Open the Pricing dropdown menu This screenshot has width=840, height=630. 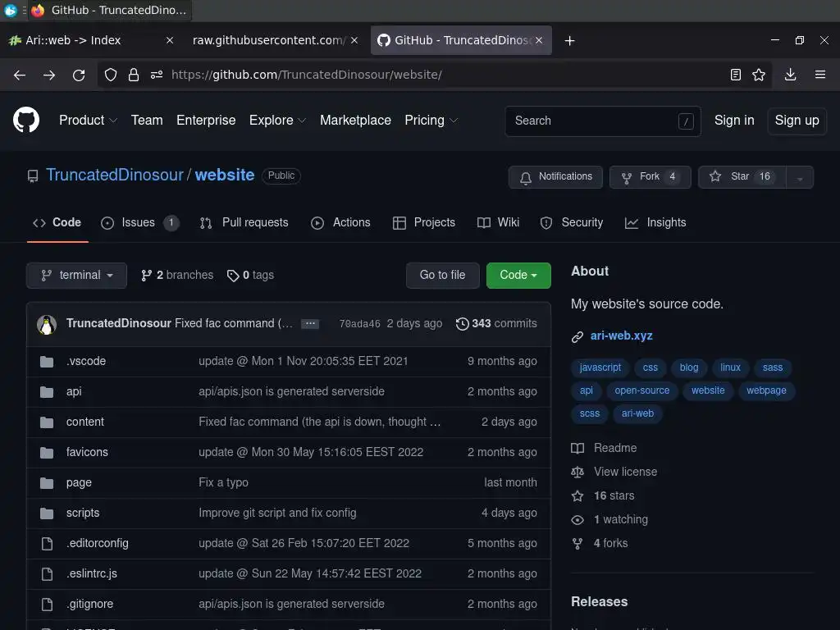click(x=431, y=120)
